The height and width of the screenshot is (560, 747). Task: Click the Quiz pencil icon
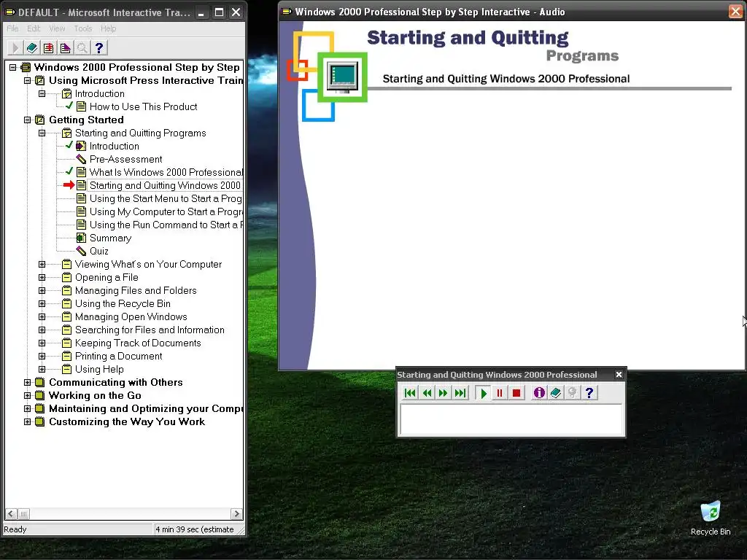(x=82, y=251)
